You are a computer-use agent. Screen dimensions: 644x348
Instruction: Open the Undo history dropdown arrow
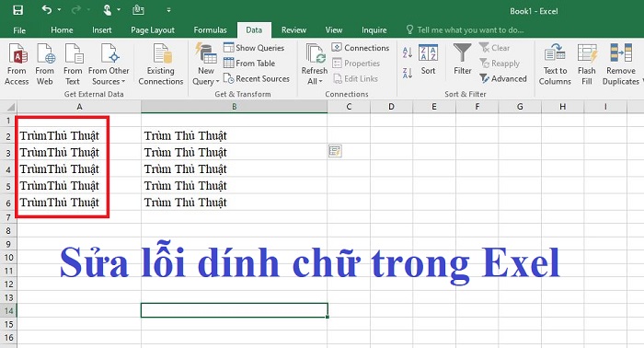(59, 10)
